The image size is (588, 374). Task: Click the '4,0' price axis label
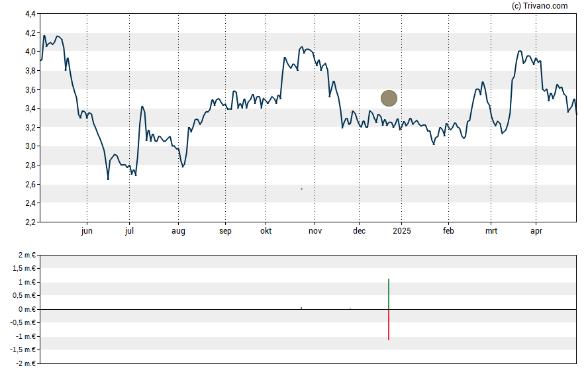pyautogui.click(x=30, y=52)
